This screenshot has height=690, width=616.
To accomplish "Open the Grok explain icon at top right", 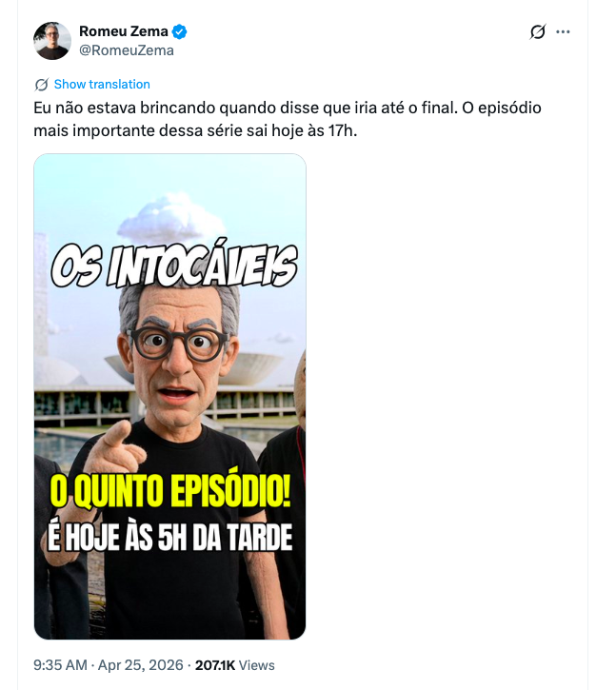I will [x=537, y=31].
